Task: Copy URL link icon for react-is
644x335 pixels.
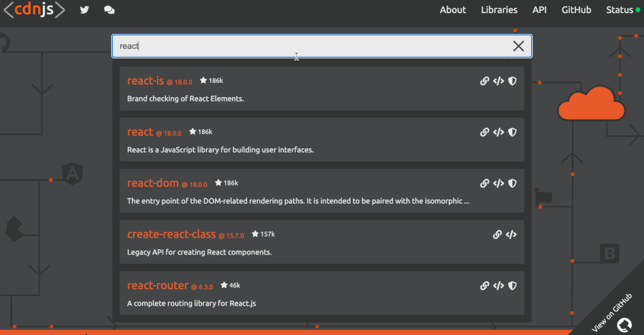Action: click(485, 81)
